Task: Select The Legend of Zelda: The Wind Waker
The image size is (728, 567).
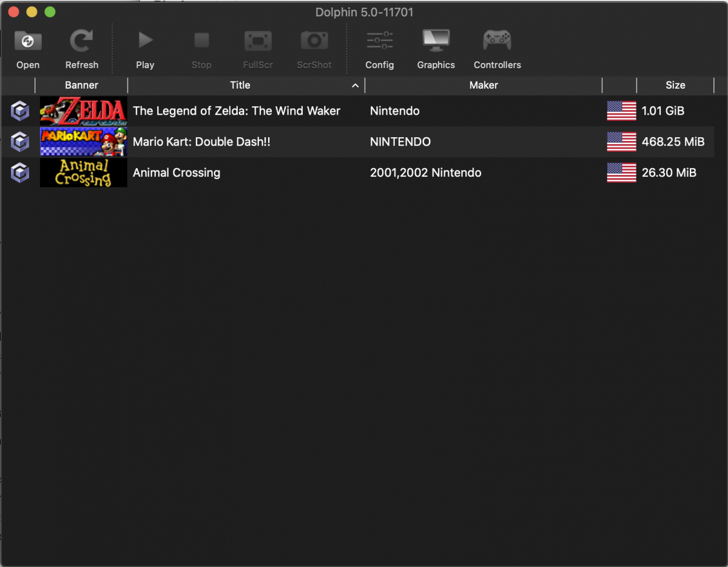Action: point(237,111)
